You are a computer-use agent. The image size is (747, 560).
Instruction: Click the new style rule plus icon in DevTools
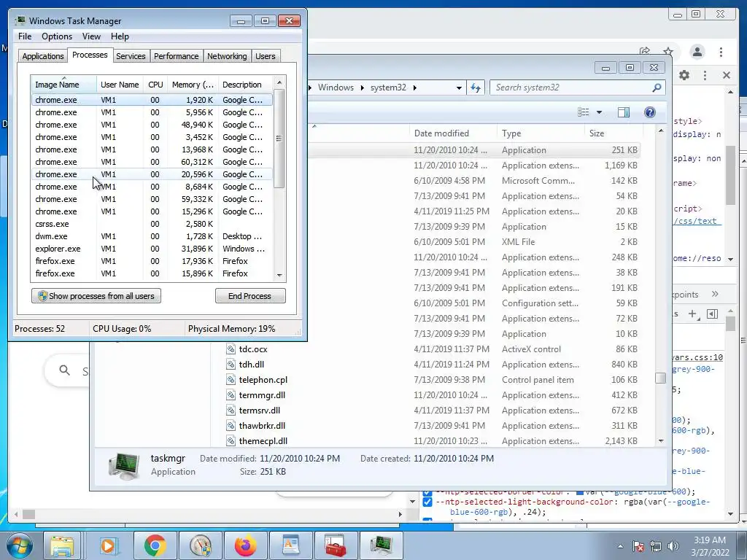[693, 314]
